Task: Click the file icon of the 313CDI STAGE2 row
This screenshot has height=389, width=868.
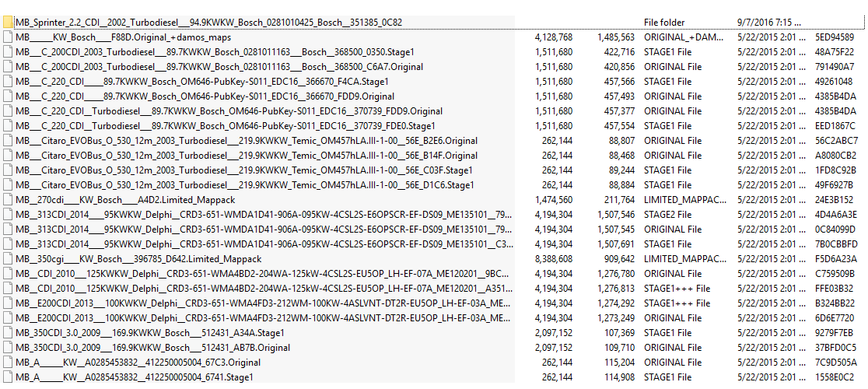Action: tap(7, 214)
